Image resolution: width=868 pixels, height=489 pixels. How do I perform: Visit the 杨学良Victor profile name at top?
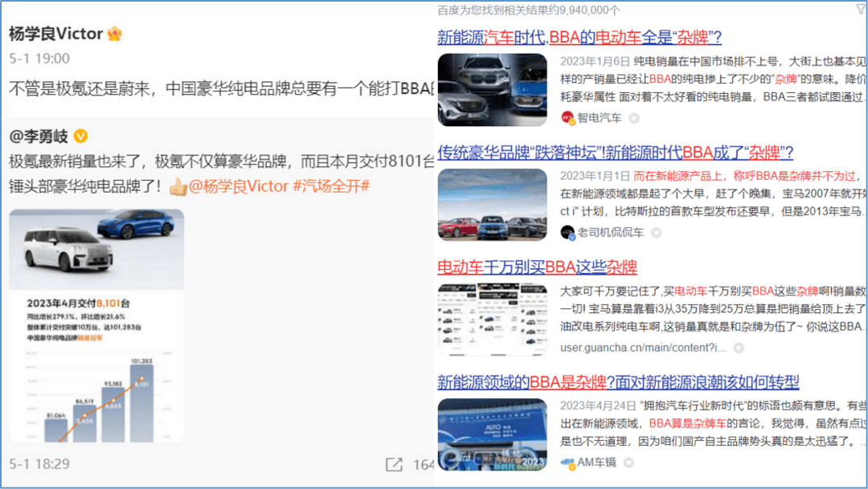coord(56,34)
